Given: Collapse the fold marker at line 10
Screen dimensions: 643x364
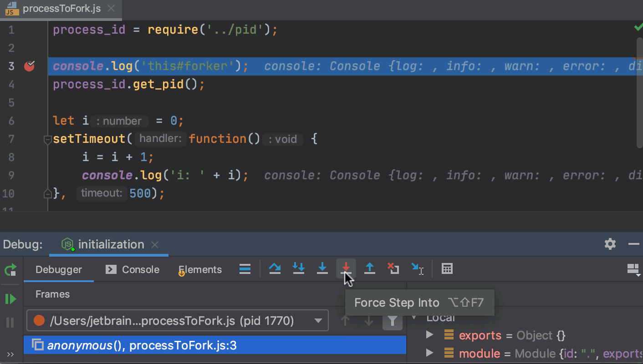Looking at the screenshot, I should pyautogui.click(x=48, y=194).
